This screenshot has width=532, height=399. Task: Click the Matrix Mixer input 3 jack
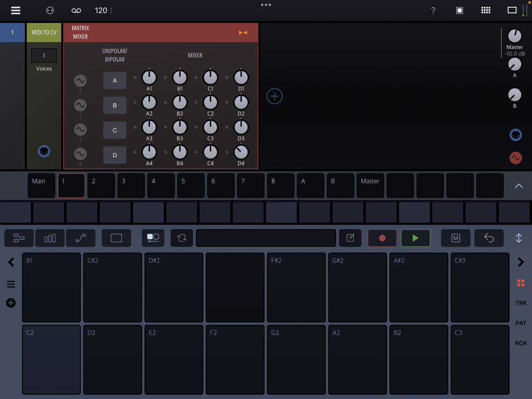point(81,129)
